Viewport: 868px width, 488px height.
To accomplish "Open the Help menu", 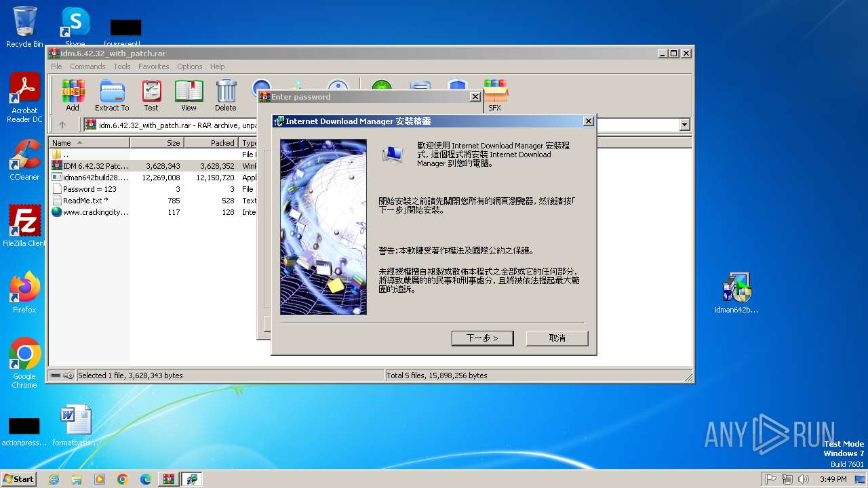I will 217,66.
